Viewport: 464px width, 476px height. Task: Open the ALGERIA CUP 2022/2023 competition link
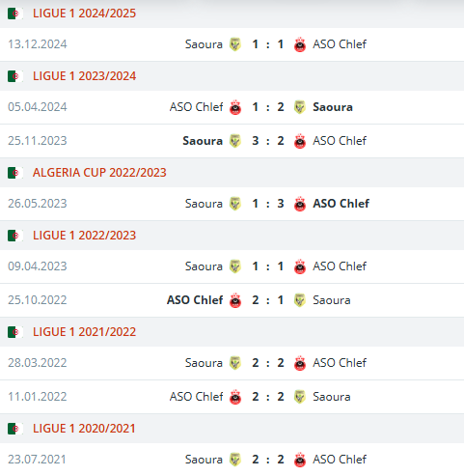(99, 173)
